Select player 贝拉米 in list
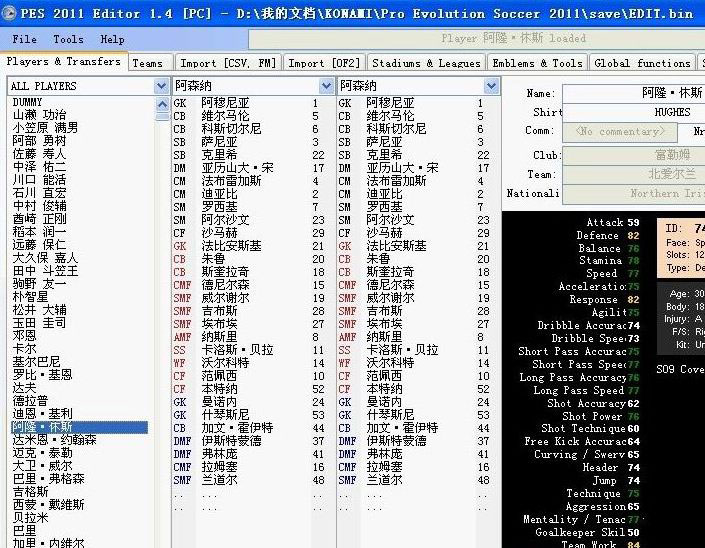The image size is (705, 548). tap(30, 518)
